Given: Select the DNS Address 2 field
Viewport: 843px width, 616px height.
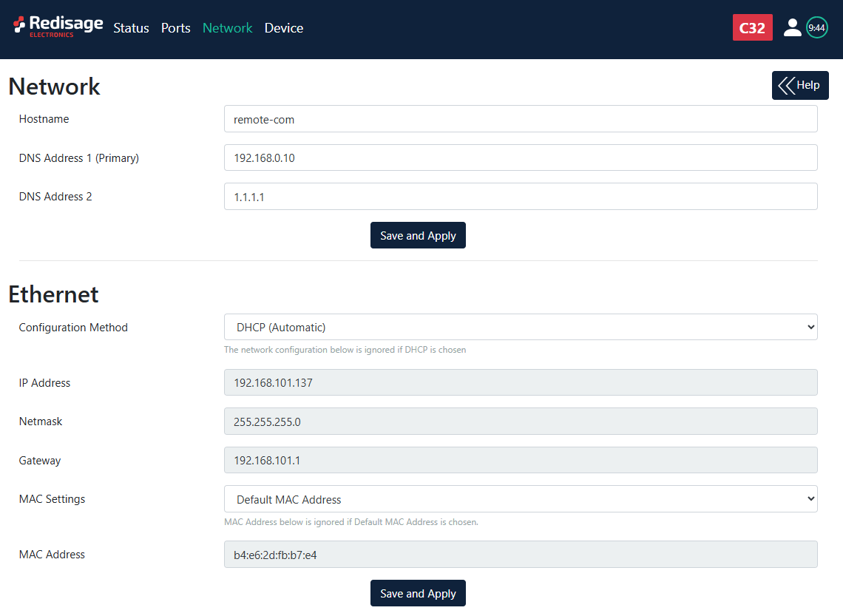Looking at the screenshot, I should click(521, 197).
